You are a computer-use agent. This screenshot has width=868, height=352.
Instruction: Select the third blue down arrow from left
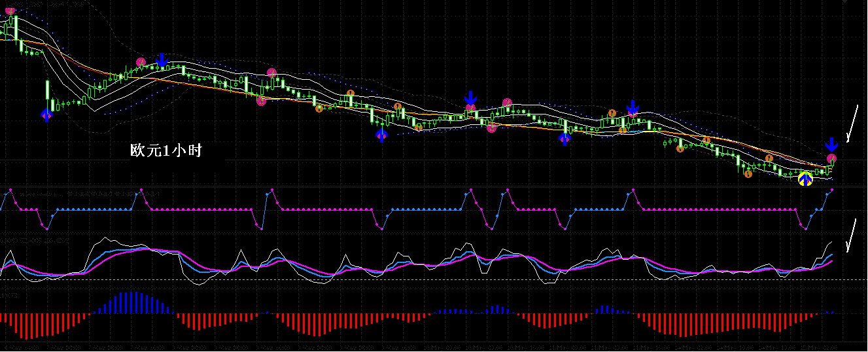pos(633,108)
